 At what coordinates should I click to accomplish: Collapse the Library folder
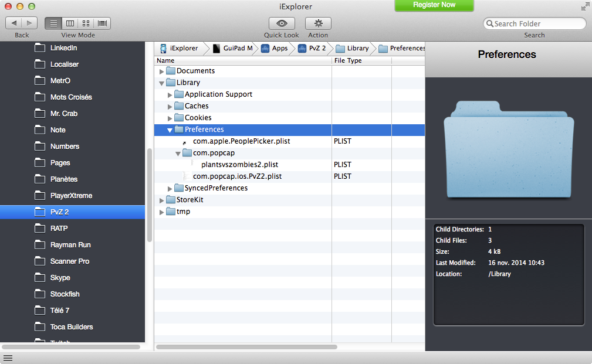tap(161, 83)
